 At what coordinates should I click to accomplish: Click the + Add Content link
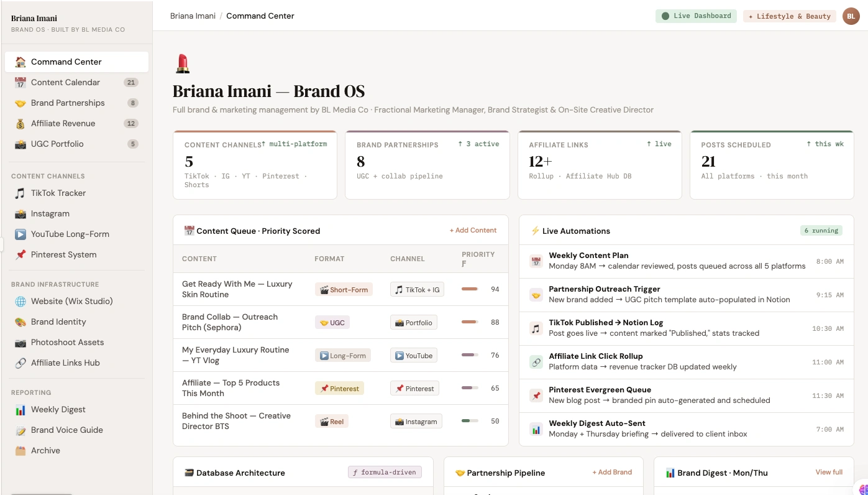473,231
